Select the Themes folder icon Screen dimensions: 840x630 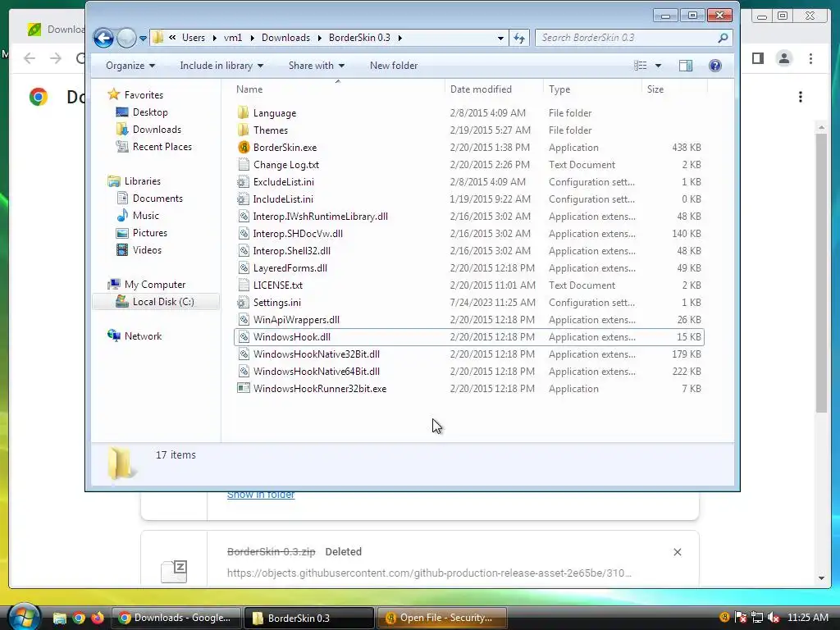click(243, 130)
